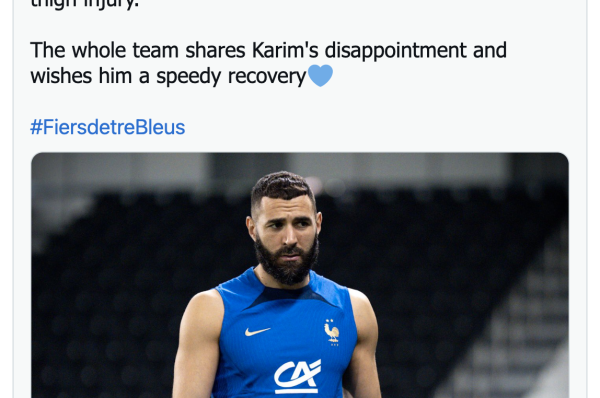Viewport: 600px width, 398px height.
Task: Click the Nike swoosh on the jersey
Action: point(257,331)
